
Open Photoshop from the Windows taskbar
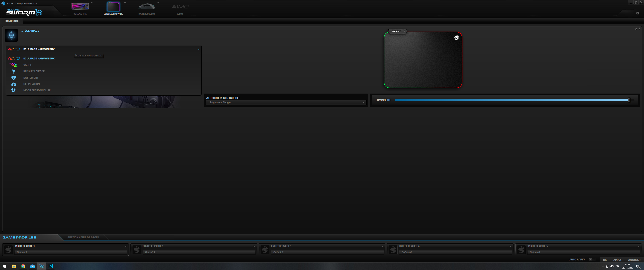pyautogui.click(x=51, y=266)
